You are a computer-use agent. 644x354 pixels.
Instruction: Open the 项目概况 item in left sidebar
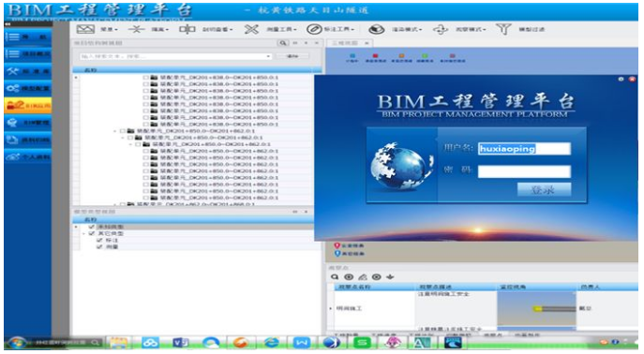(28, 54)
